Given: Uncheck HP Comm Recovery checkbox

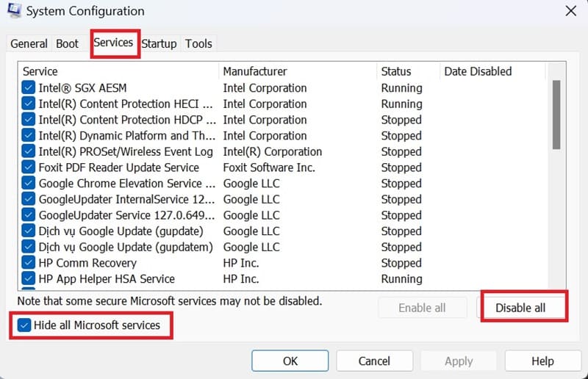Looking at the screenshot, I should [29, 263].
